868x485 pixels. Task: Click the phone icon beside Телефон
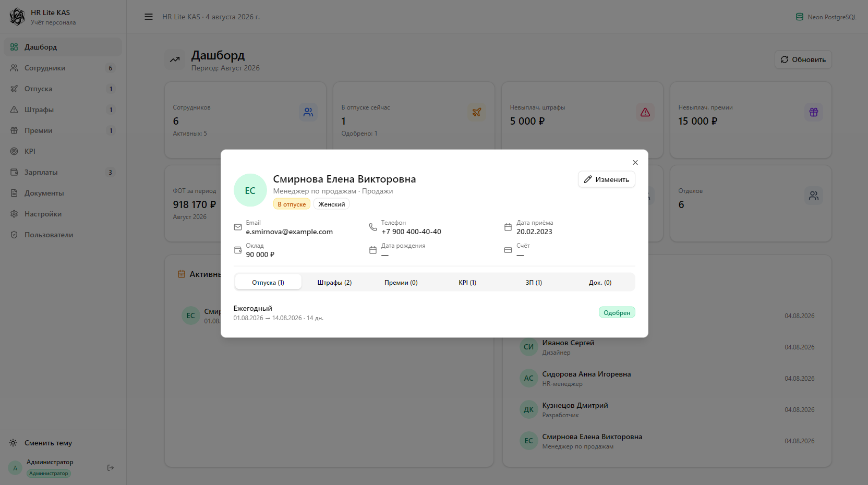point(373,227)
